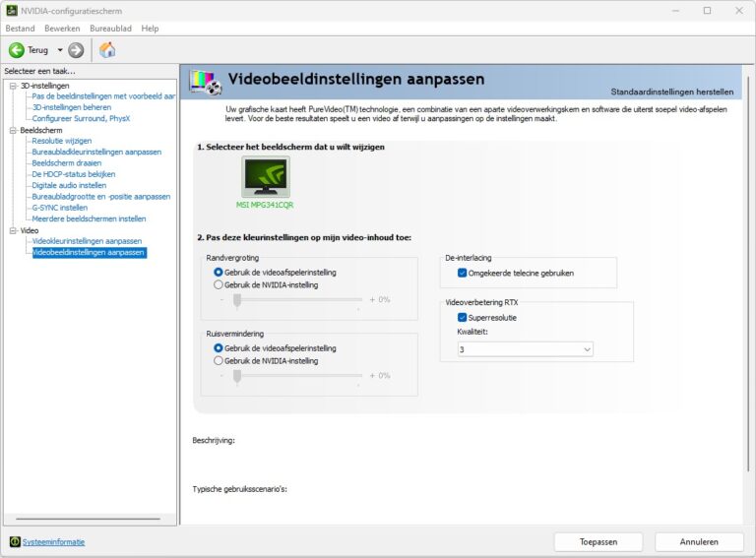Open the Home start page icon
Viewport: 756px width, 558px height.
point(107,50)
